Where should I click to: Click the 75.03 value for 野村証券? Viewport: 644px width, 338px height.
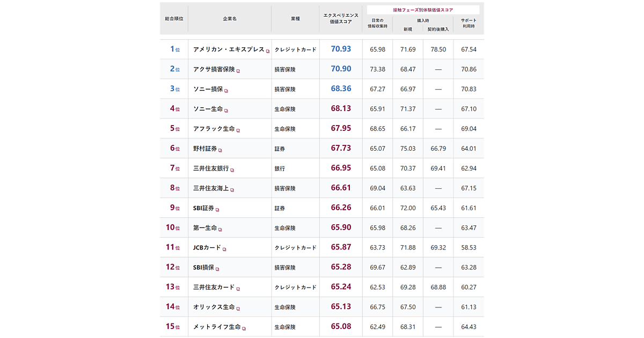408,149
